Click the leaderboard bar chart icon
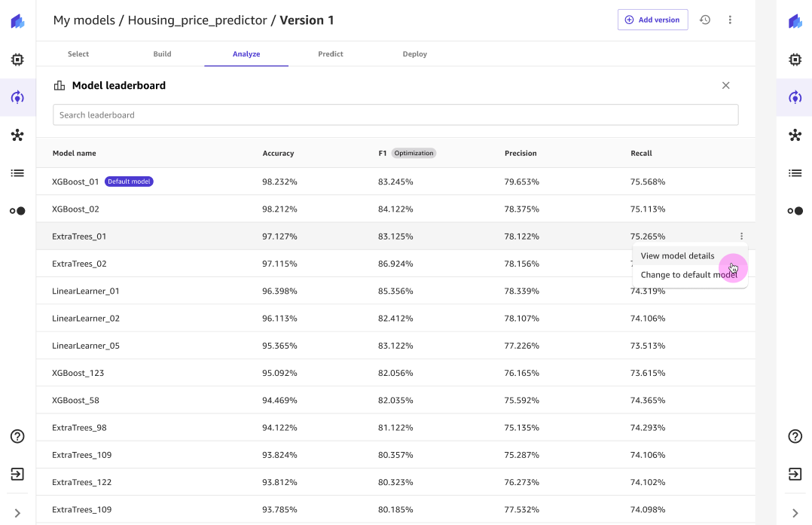This screenshot has width=812, height=525. (60, 85)
